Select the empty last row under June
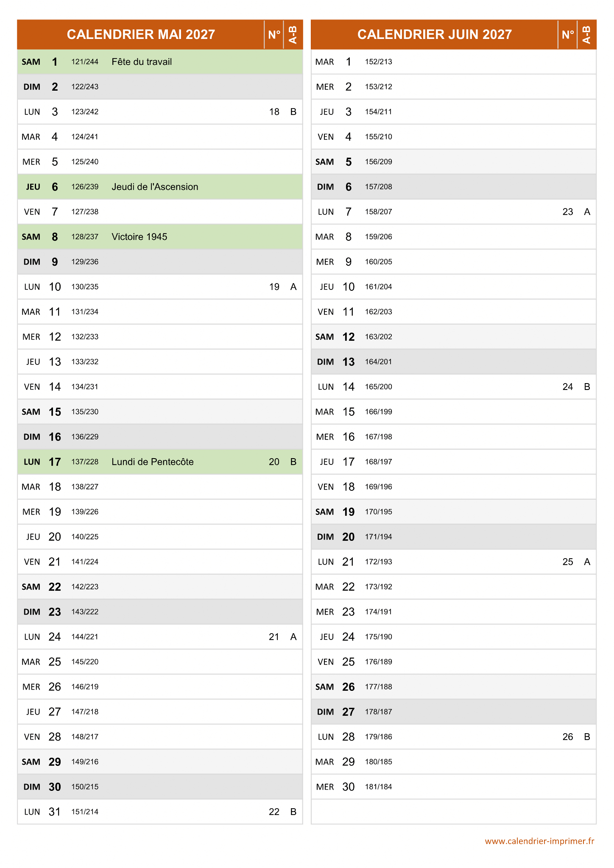Image resolution: width=614 pixels, height=868 pixels. pos(453,812)
